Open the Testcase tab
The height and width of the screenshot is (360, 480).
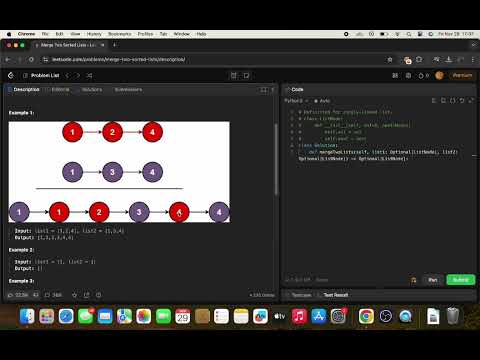coord(299,295)
